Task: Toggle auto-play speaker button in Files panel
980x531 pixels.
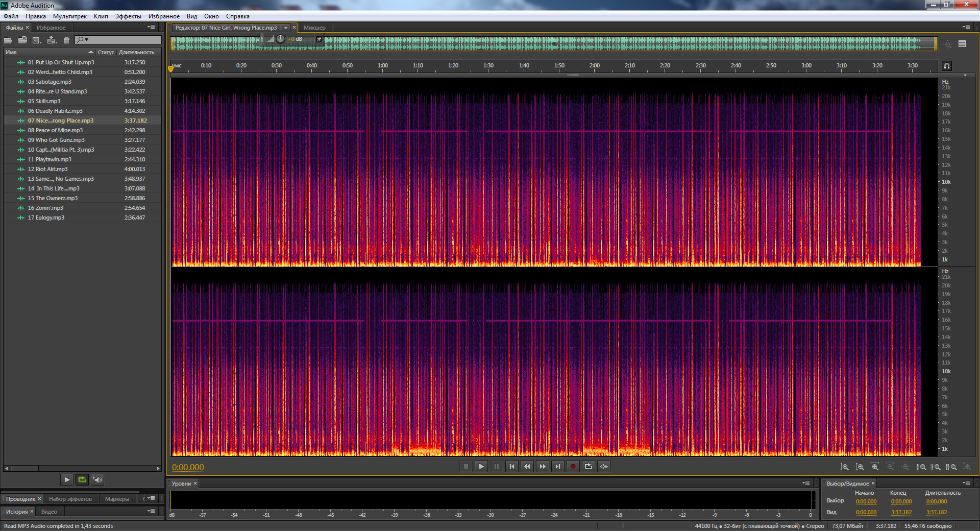Action: 97,479
